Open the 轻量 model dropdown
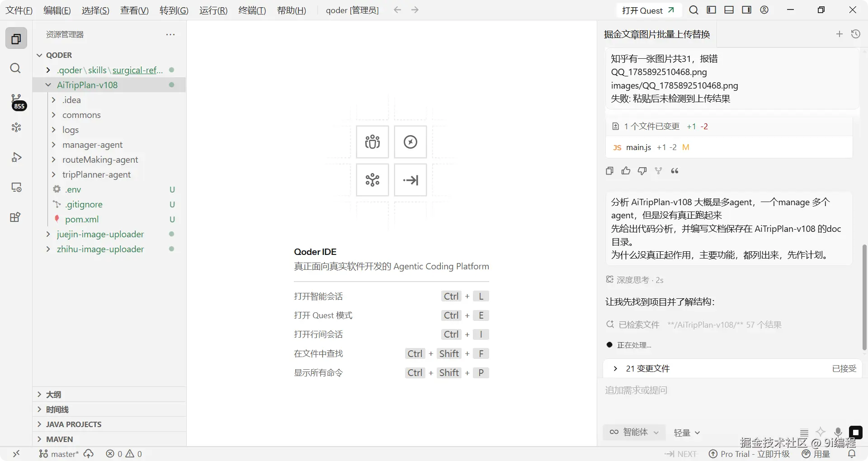The image size is (868, 461). click(687, 433)
